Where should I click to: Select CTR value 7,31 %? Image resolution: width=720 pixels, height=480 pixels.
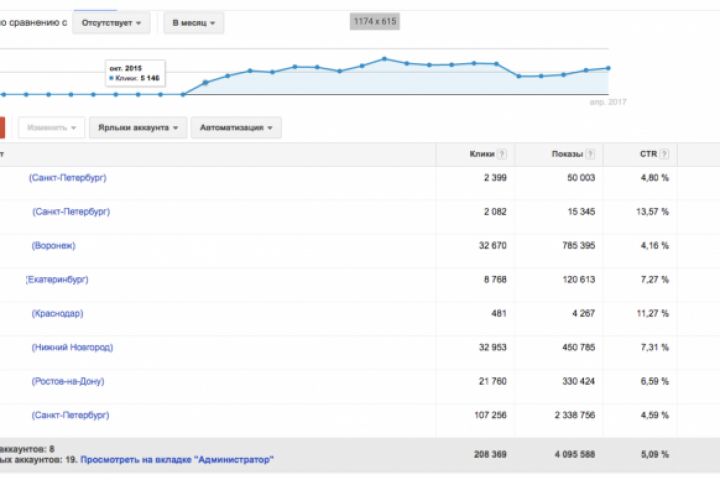[x=655, y=347]
